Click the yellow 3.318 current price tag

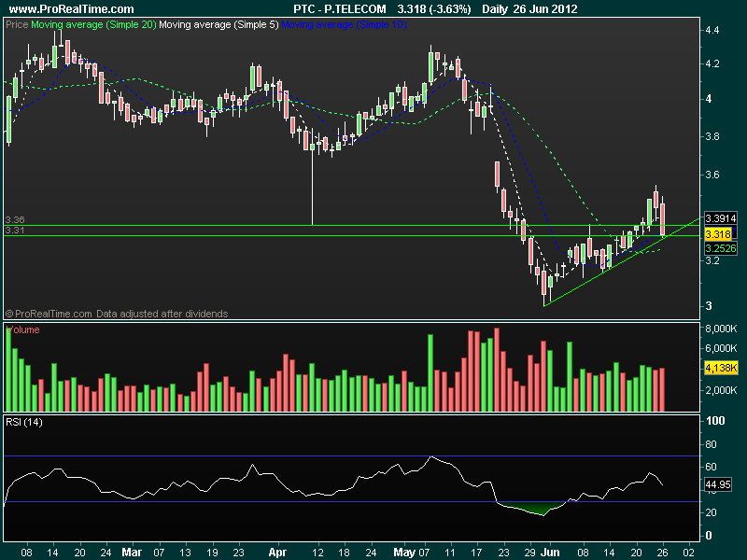point(718,234)
